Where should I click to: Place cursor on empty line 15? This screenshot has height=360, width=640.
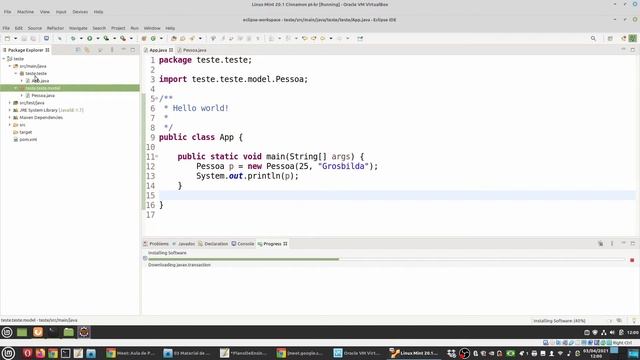(396, 195)
